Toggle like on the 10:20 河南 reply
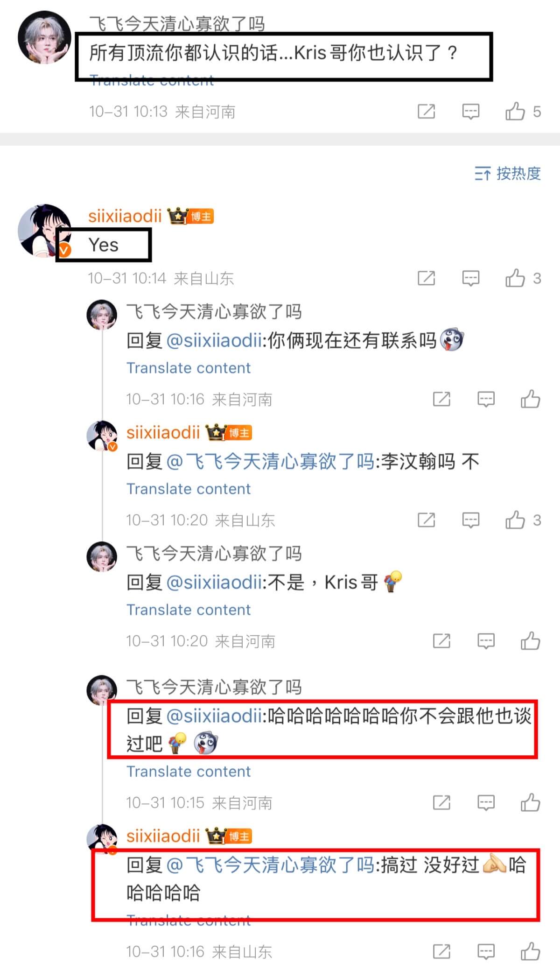Screen dimensions: 560x970 (531, 641)
